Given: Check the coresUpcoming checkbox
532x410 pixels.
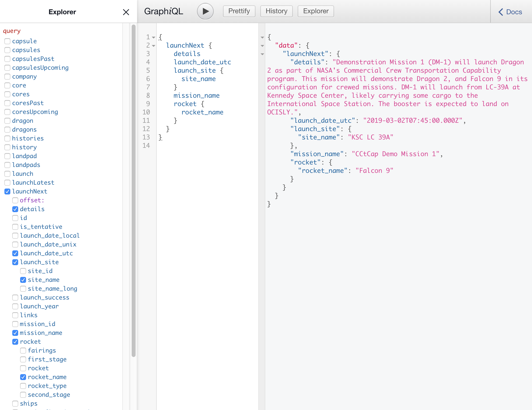Looking at the screenshot, I should (7, 112).
